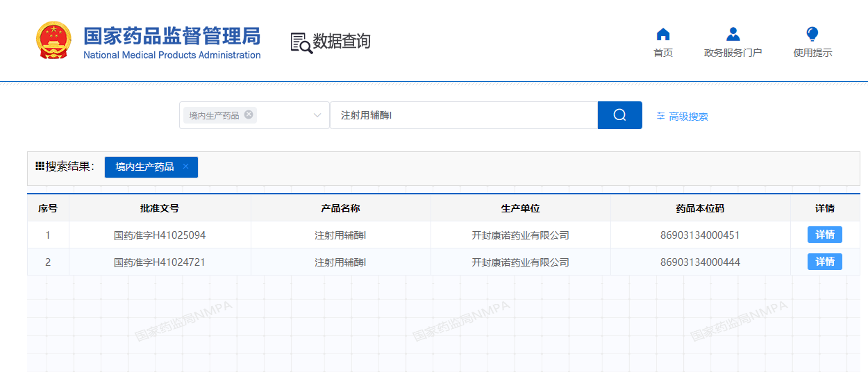
Task: Click the 高级搜索 filter sliders icon
Action: tap(660, 116)
